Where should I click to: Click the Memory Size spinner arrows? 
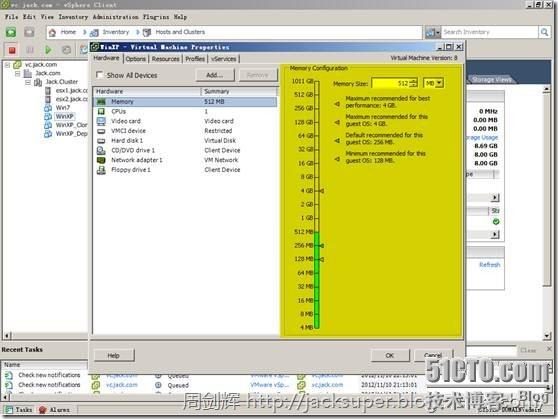(x=413, y=83)
